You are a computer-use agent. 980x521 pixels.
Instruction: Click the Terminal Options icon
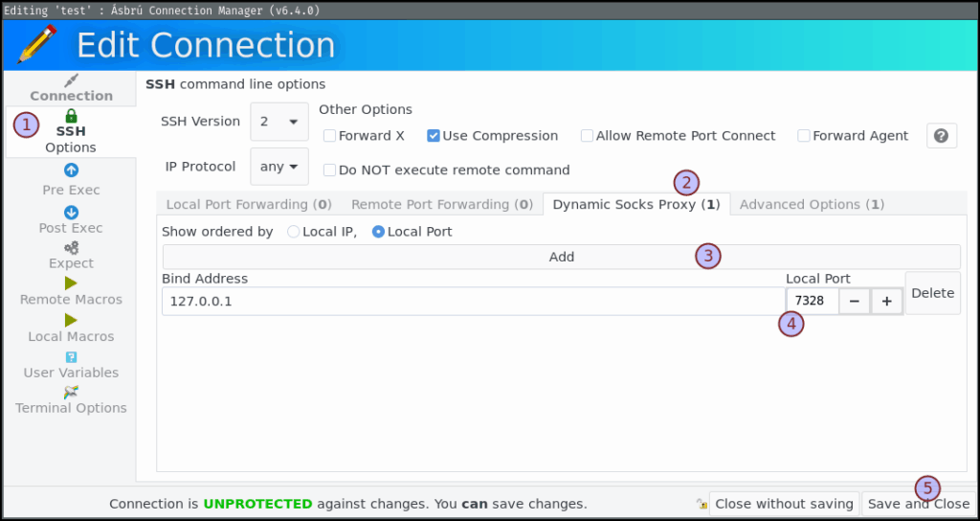pos(71,393)
